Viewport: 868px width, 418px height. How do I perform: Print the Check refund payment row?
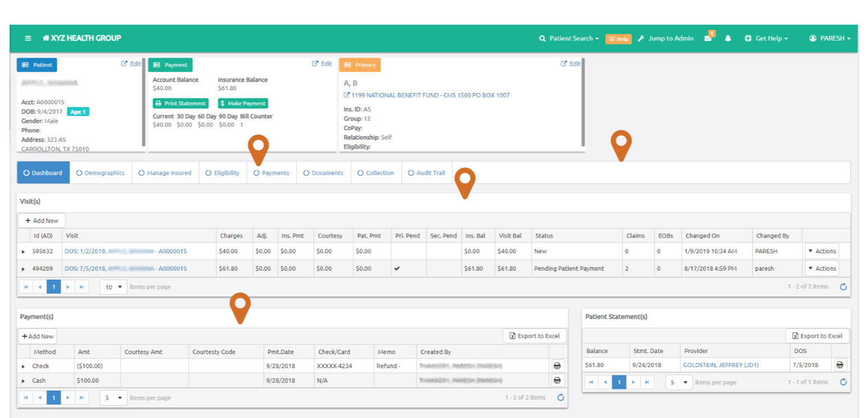coord(558,365)
